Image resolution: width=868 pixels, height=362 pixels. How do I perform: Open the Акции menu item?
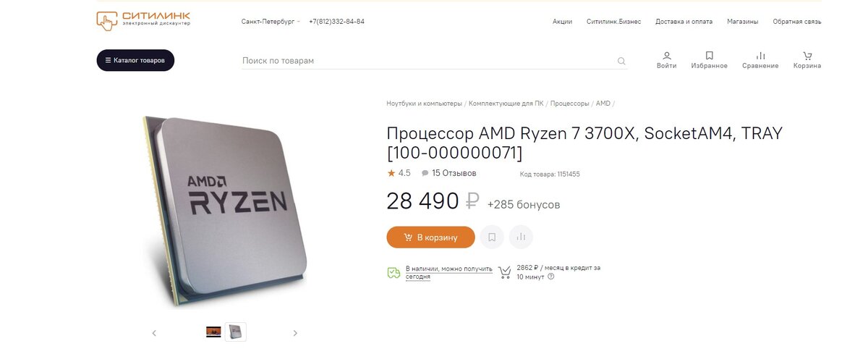coord(562,22)
